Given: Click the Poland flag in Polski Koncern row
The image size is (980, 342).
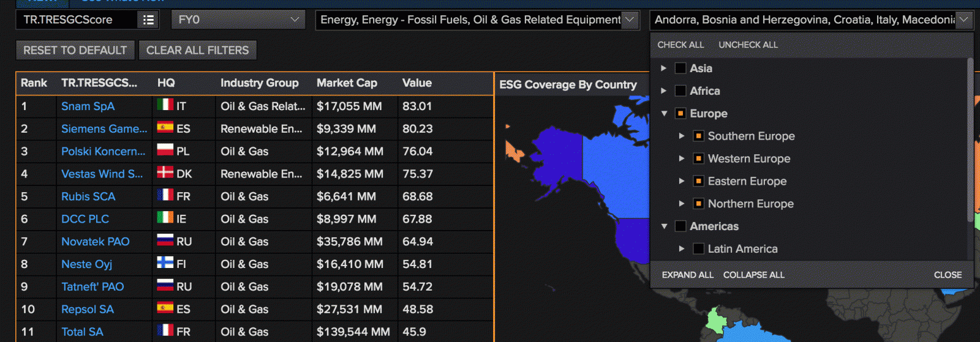Looking at the screenshot, I should pos(165,150).
